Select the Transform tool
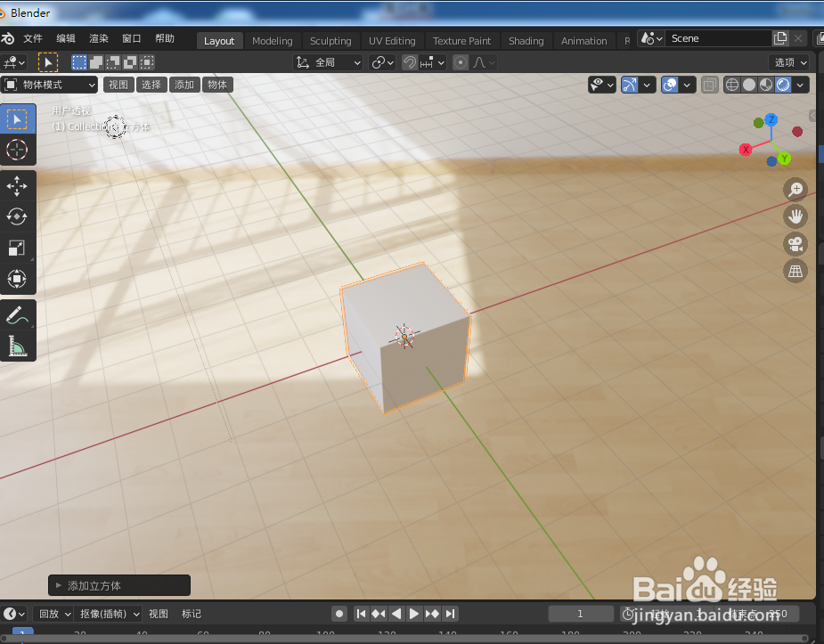 pyautogui.click(x=18, y=279)
